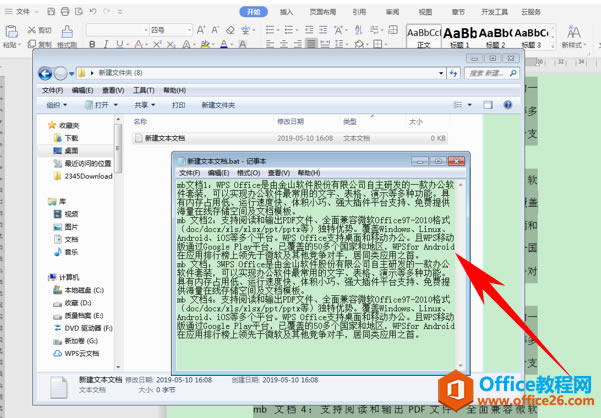
Task: Switch to the 页面布局 ribbon tab
Action: (x=323, y=12)
